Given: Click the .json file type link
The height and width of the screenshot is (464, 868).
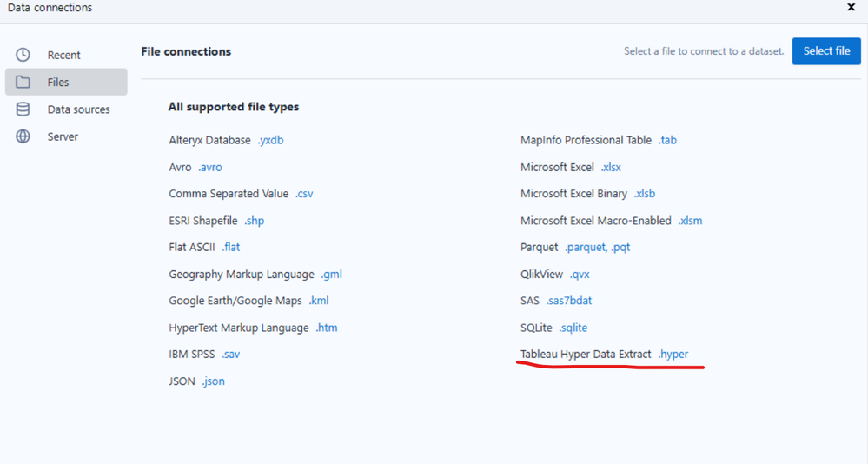Looking at the screenshot, I should coord(213,381).
